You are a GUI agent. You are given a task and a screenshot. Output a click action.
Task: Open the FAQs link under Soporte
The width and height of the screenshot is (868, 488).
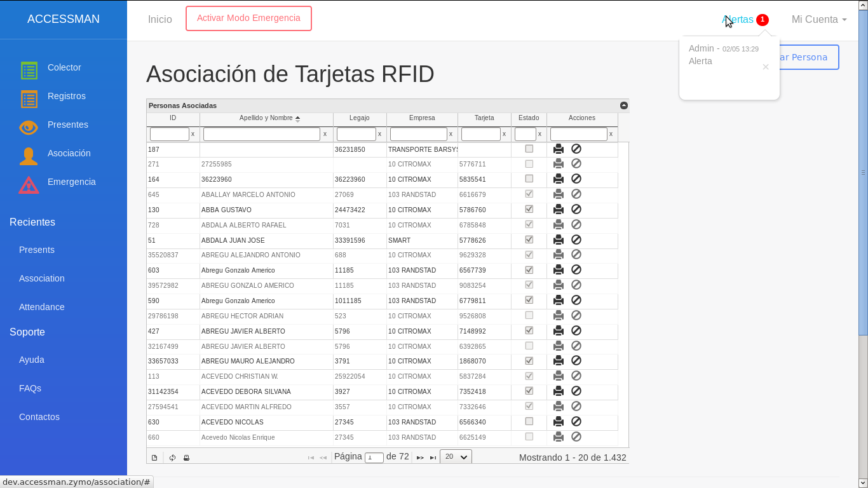[x=30, y=388]
